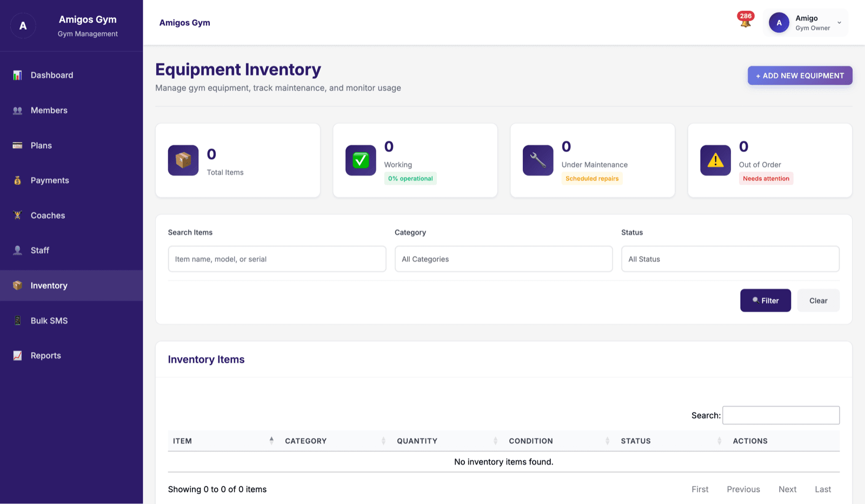Click the Total Items box icon
This screenshot has height=504, width=865.
pos(183,160)
